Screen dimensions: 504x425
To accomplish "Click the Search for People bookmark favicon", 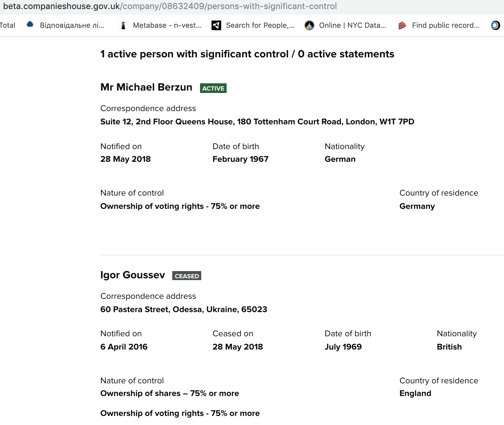I will 216,25.
